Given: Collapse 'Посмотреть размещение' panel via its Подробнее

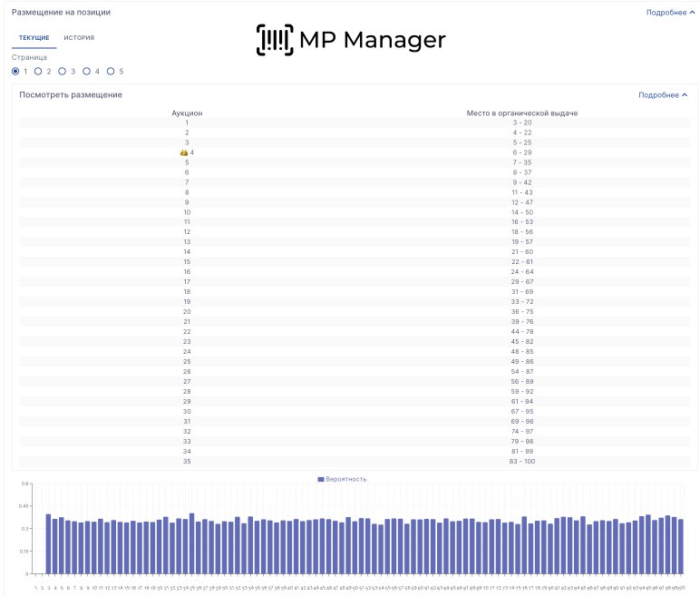Looking at the screenshot, I should [662, 94].
